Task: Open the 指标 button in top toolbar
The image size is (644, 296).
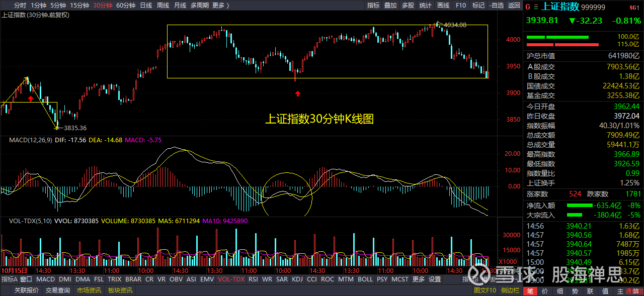Action: 373,6
